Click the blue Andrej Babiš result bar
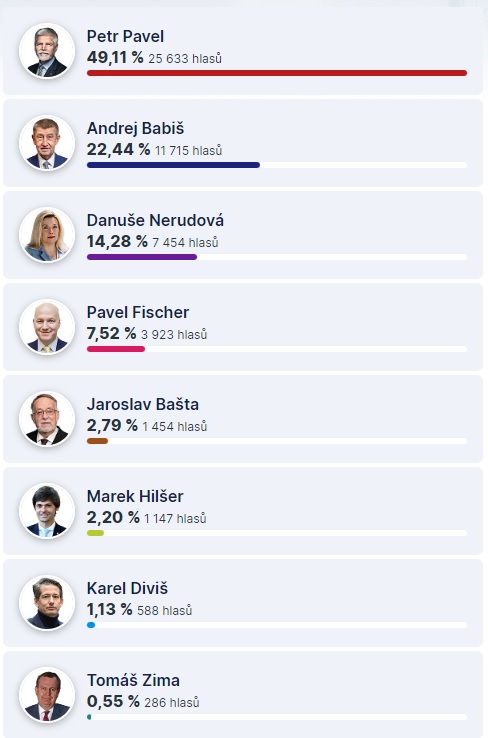The image size is (488, 738). (x=173, y=165)
